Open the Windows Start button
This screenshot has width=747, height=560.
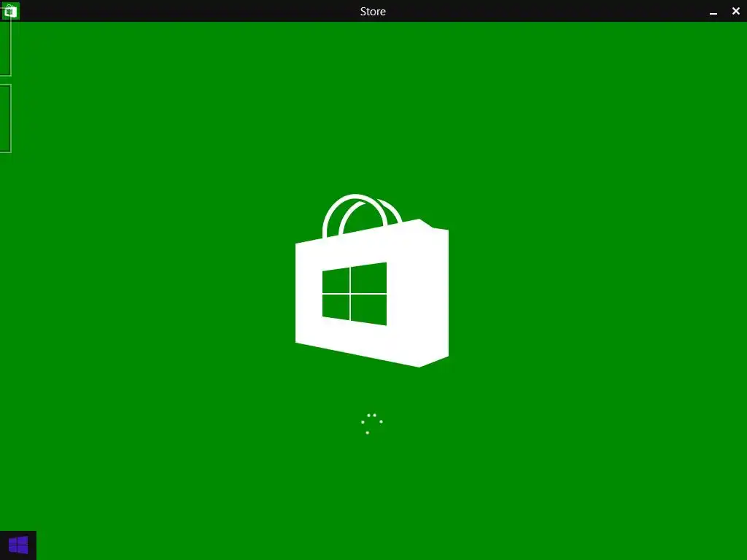point(18,545)
